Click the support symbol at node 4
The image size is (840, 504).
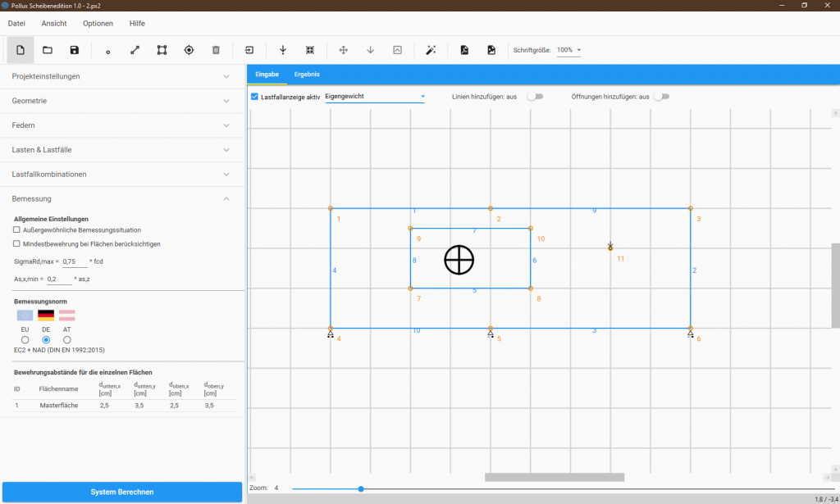click(331, 334)
